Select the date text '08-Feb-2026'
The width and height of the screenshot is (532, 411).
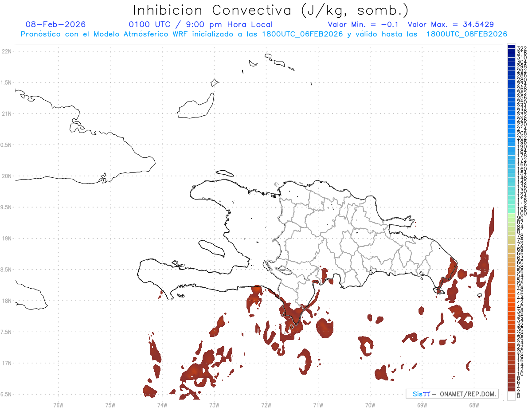point(55,24)
